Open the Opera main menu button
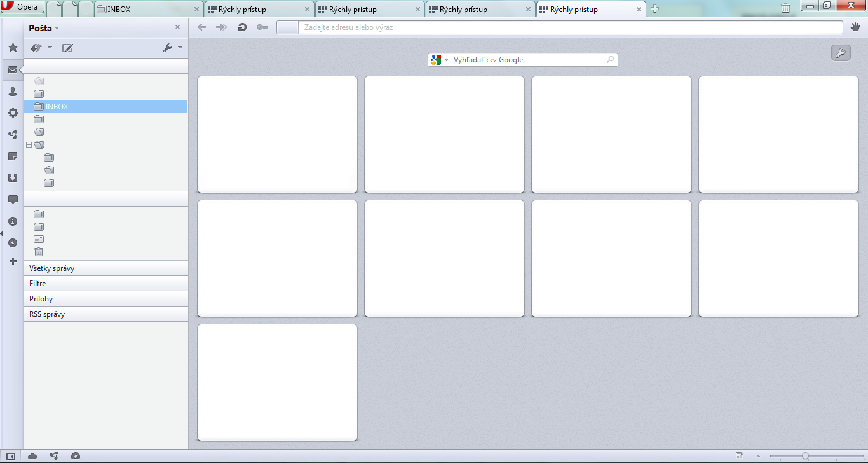Image resolution: width=868 pixels, height=463 pixels. click(x=22, y=7)
